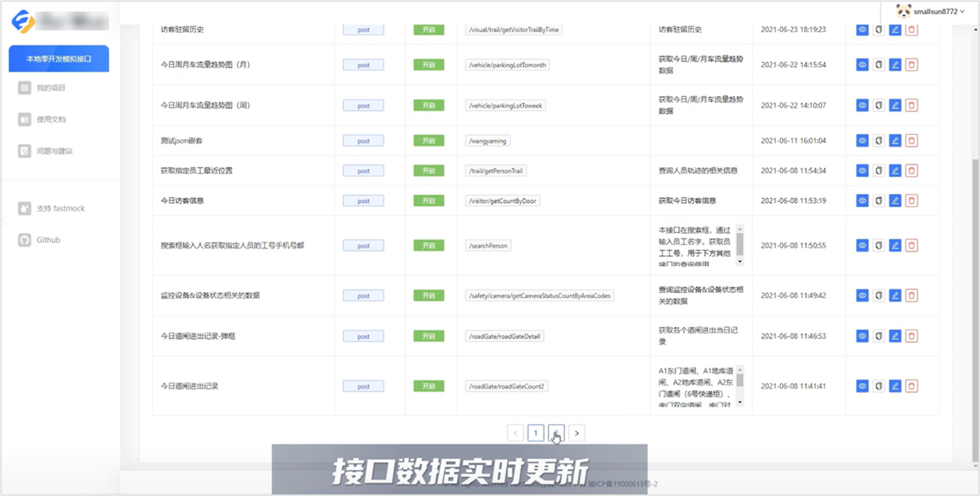This screenshot has height=496, width=980.
Task: Copy the /visitor/getCountByDoor interface
Action: coord(879,201)
